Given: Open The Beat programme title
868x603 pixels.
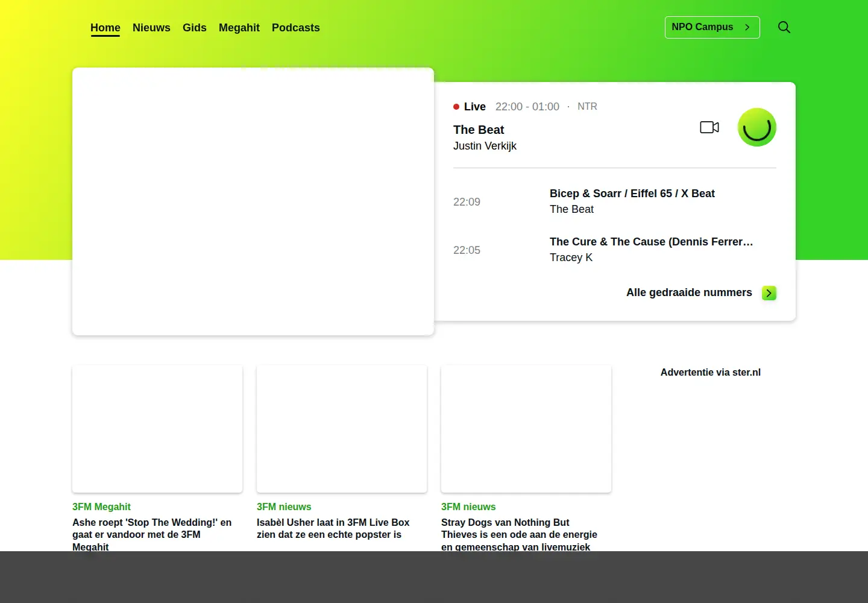Looking at the screenshot, I should pyautogui.click(x=479, y=130).
